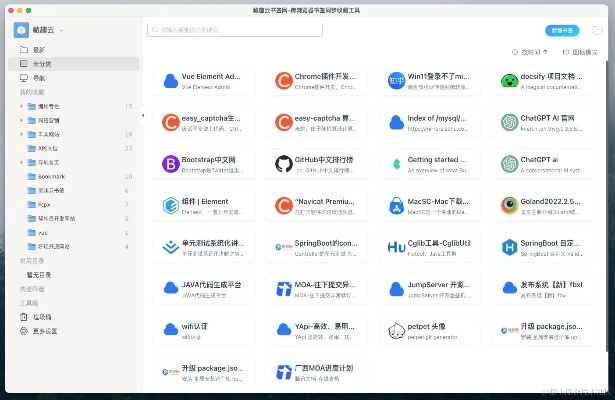Click the GitHub中文排行榜 octocat icon
The height and width of the screenshot is (400, 615).
(x=282, y=162)
